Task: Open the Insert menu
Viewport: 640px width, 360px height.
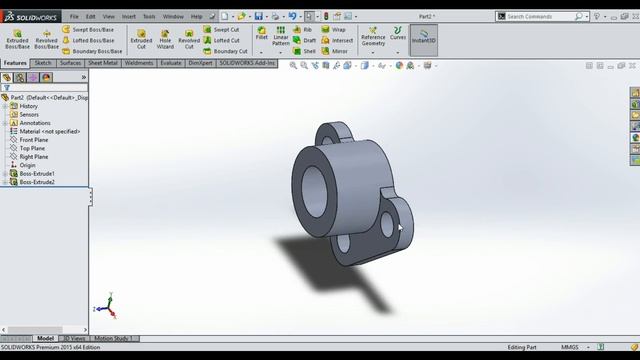Action: tap(129, 16)
